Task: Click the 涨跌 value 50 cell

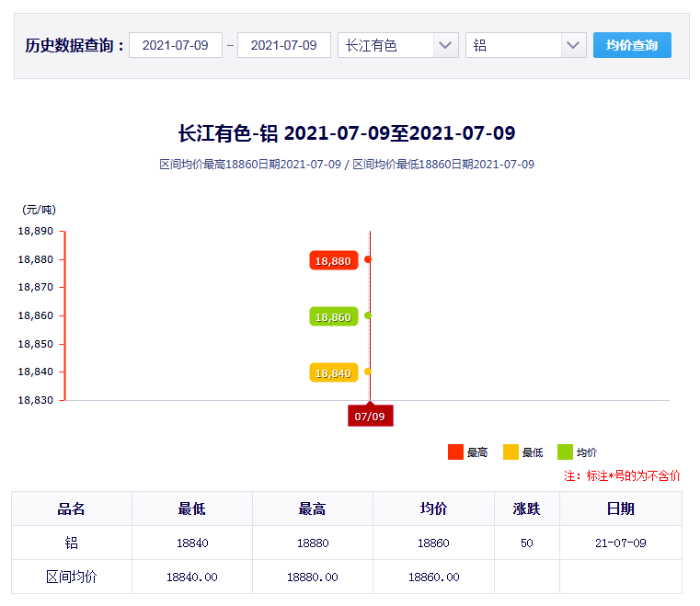Action: 527,543
